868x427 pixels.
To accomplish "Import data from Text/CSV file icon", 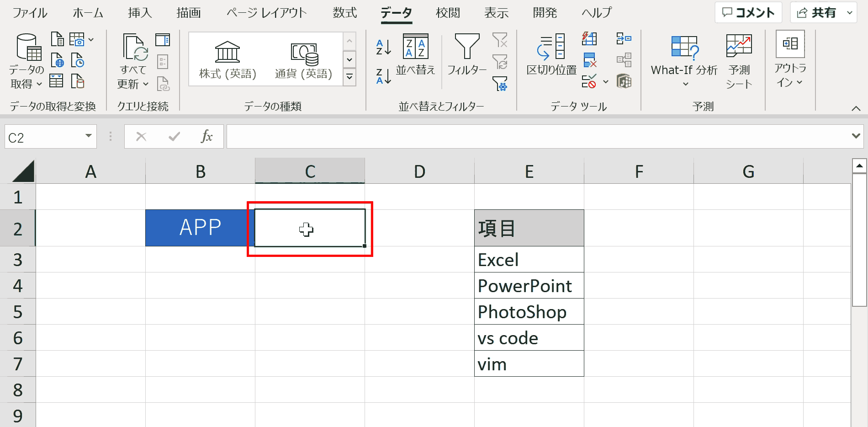I will (x=57, y=39).
